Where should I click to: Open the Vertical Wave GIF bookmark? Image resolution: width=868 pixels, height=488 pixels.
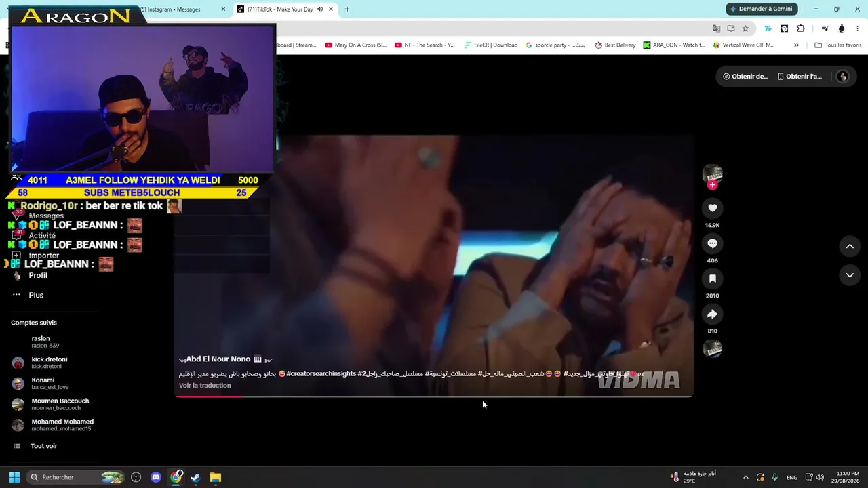pos(744,45)
